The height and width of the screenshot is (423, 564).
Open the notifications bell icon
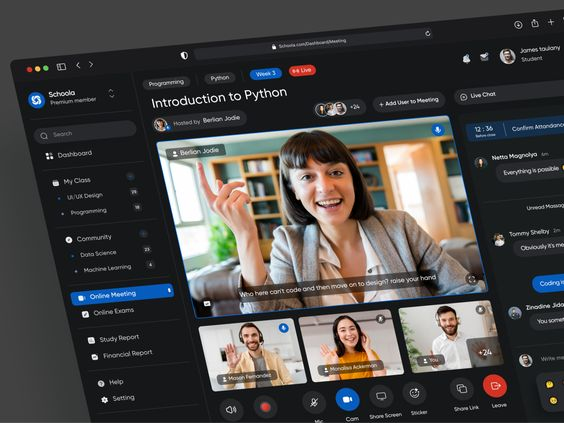pos(467,58)
